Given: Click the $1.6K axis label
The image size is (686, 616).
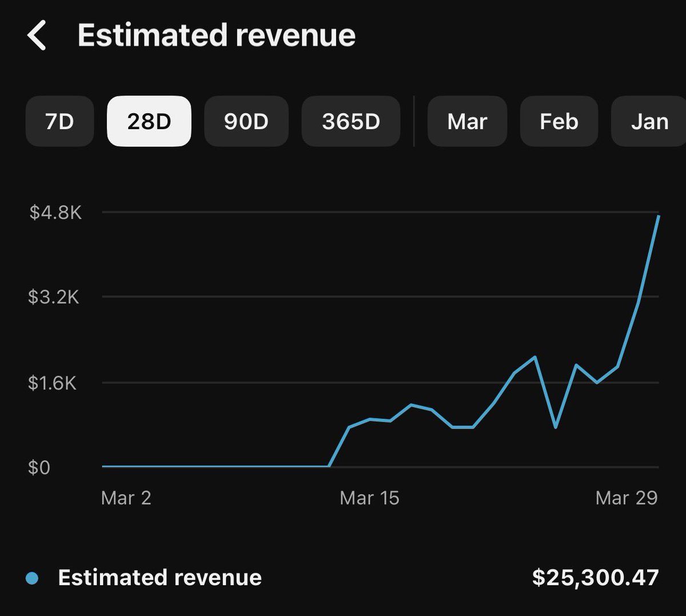Looking at the screenshot, I should tap(52, 383).
